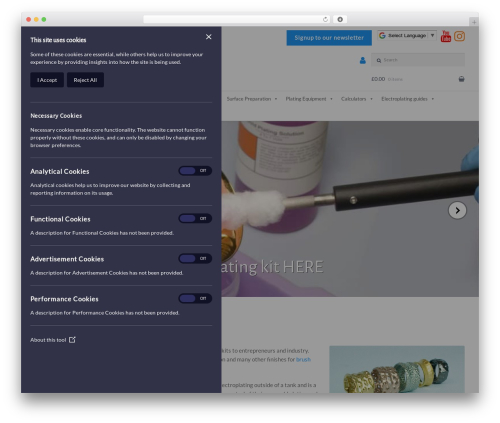Click the Search input field
The height and width of the screenshot is (423, 500).
pyautogui.click(x=418, y=60)
